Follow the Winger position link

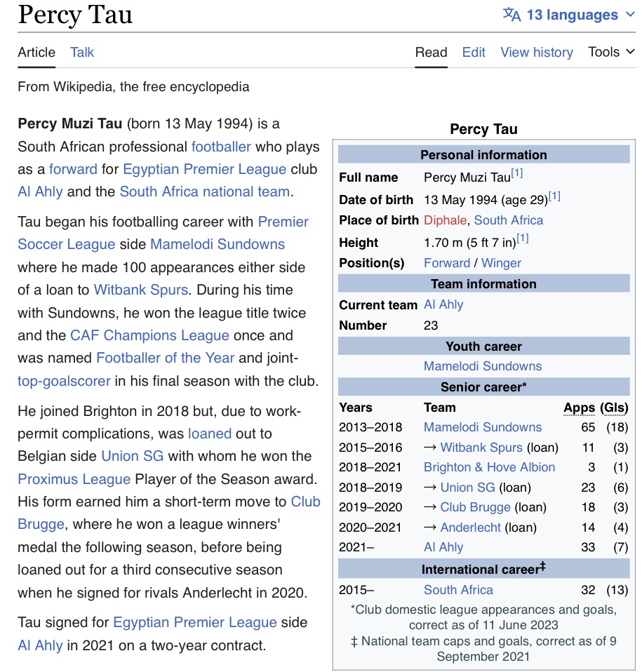501,263
